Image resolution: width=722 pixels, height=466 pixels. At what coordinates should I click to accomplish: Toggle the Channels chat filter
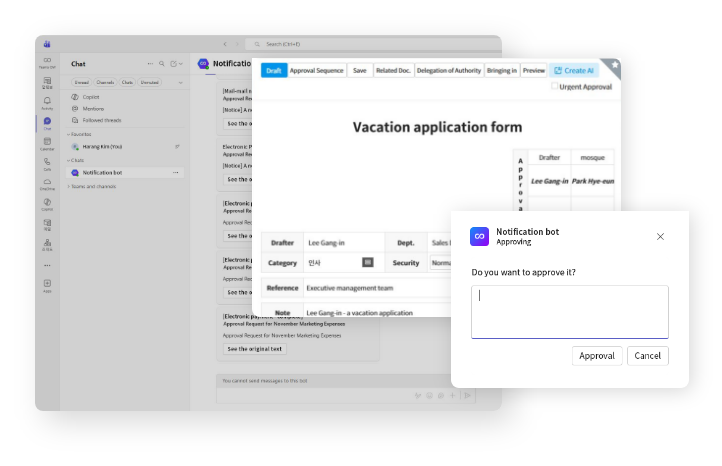(x=105, y=82)
